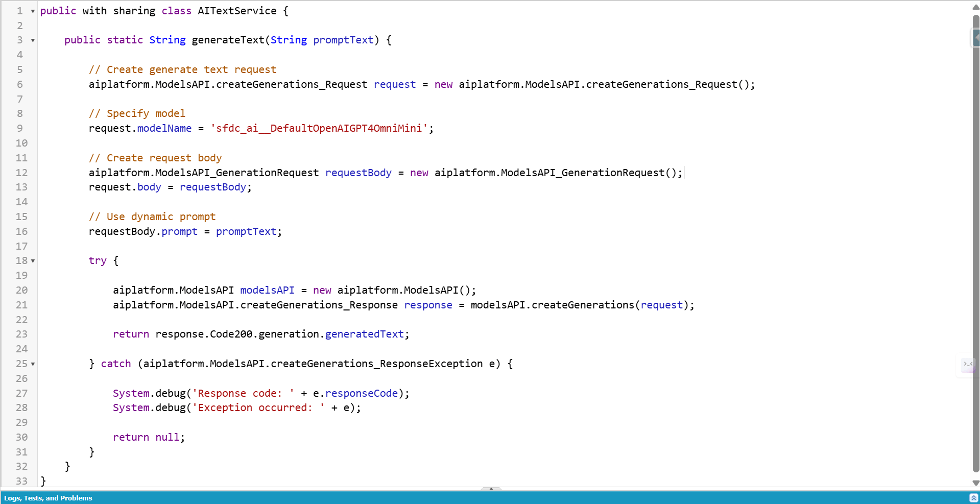Click the generatedText property on line 23
The image size is (980, 504).
point(364,334)
